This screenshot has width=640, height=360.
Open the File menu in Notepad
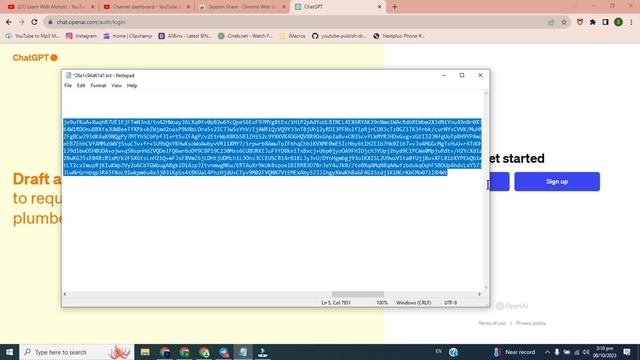coord(68,86)
